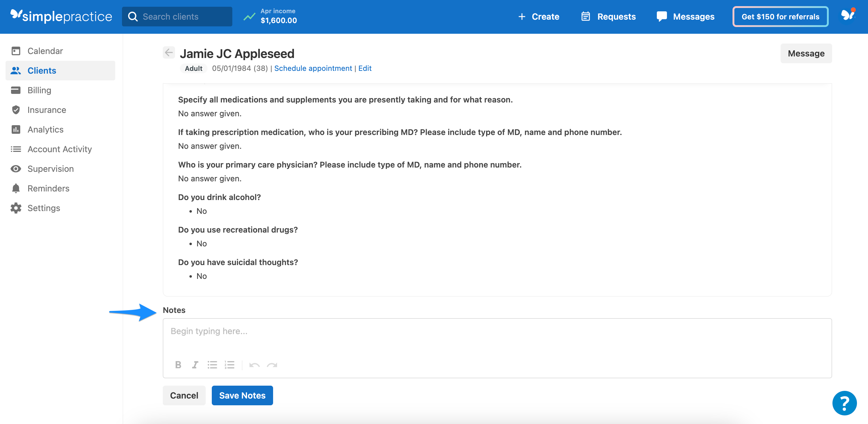
Task: Insert a numbered list in the Notes editor
Action: [x=230, y=364]
